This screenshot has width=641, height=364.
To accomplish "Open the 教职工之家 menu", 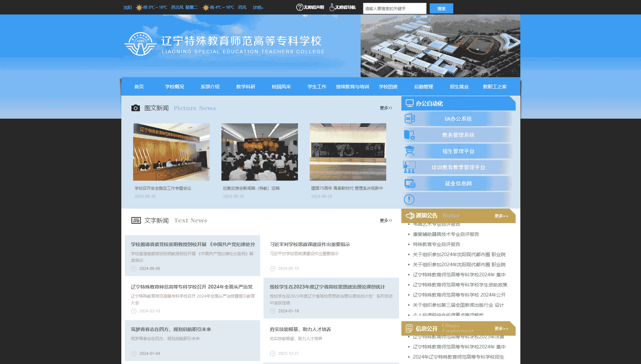I will [495, 87].
